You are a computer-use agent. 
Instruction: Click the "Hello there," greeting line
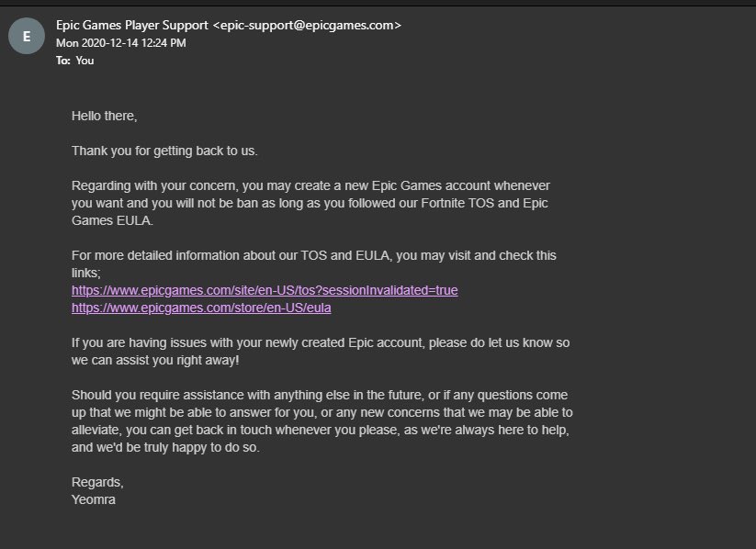(104, 116)
